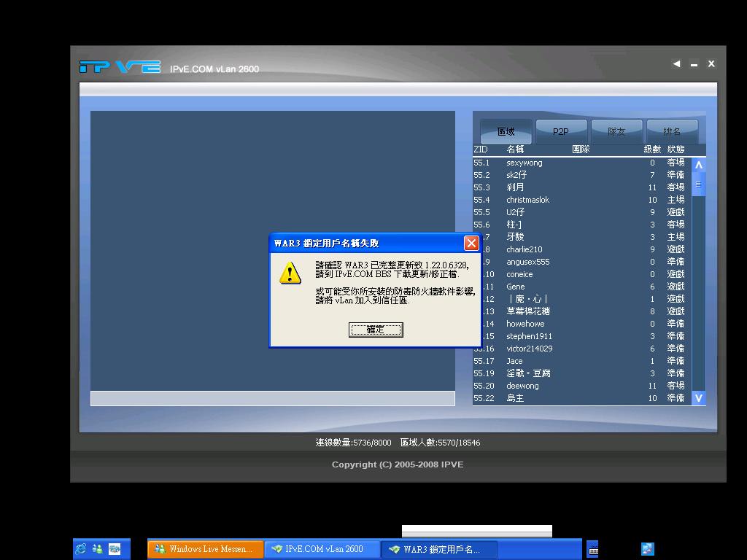Viewport: 747px width, 560px height.
Task: Open the 排名 tab
Action: (x=672, y=131)
